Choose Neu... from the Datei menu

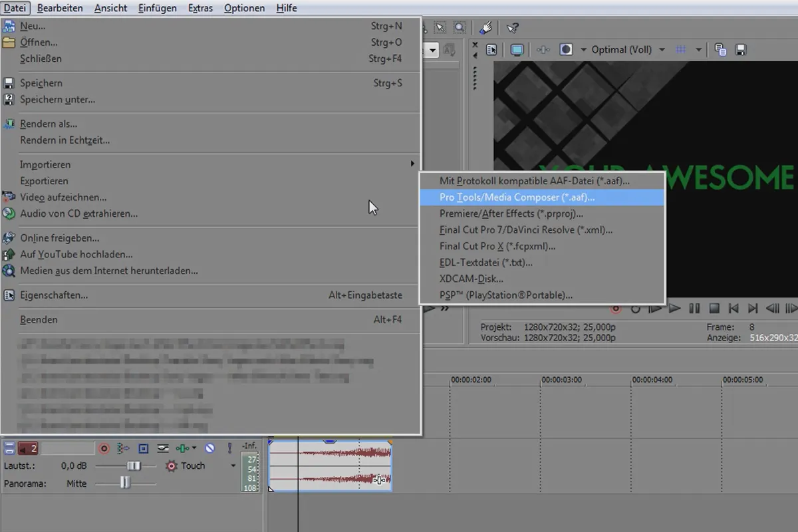tap(211, 27)
